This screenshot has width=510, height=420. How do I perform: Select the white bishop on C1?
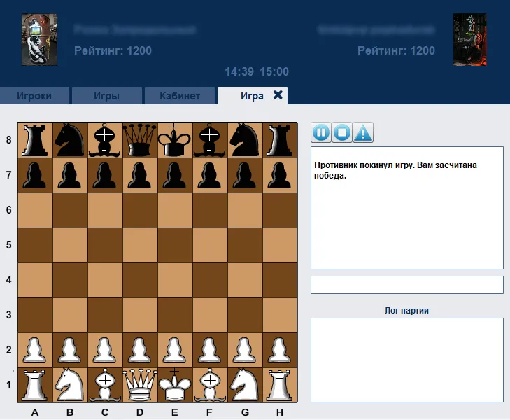coord(105,385)
